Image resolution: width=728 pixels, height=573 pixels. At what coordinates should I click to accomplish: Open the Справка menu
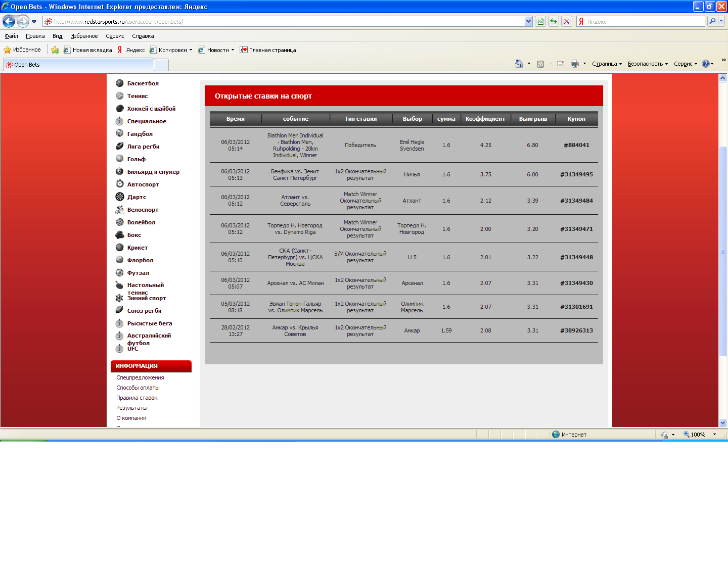click(143, 36)
